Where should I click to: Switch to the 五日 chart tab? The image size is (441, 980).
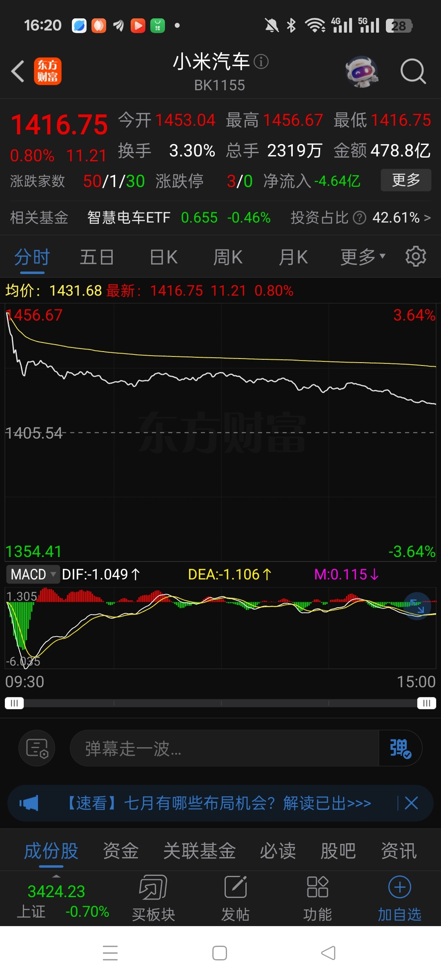[x=97, y=257]
